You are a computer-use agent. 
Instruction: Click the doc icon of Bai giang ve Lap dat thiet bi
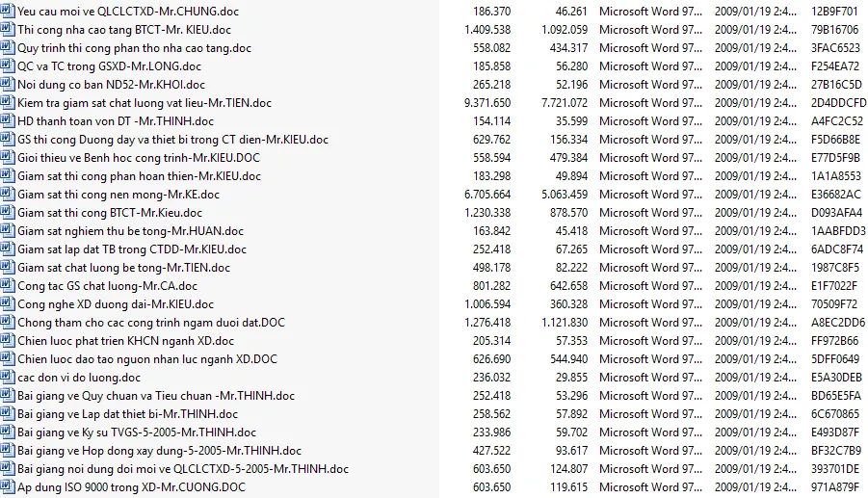click(9, 414)
